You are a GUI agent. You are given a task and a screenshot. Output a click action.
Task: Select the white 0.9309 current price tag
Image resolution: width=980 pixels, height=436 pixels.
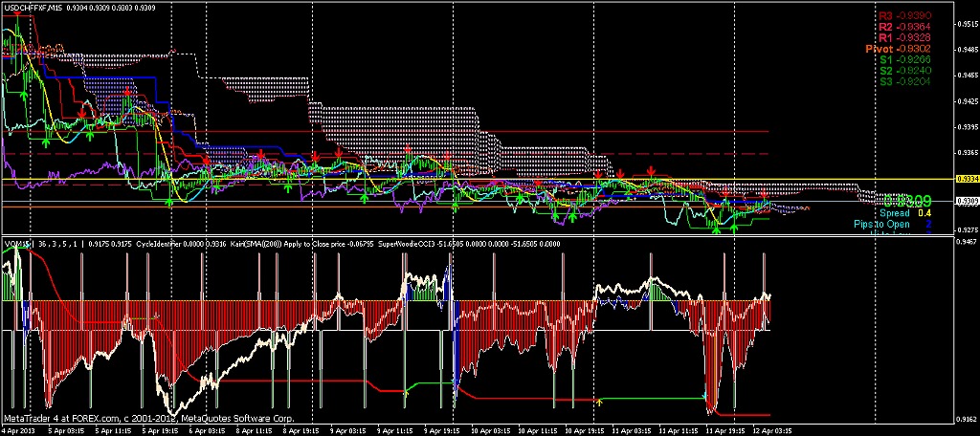[967, 201]
